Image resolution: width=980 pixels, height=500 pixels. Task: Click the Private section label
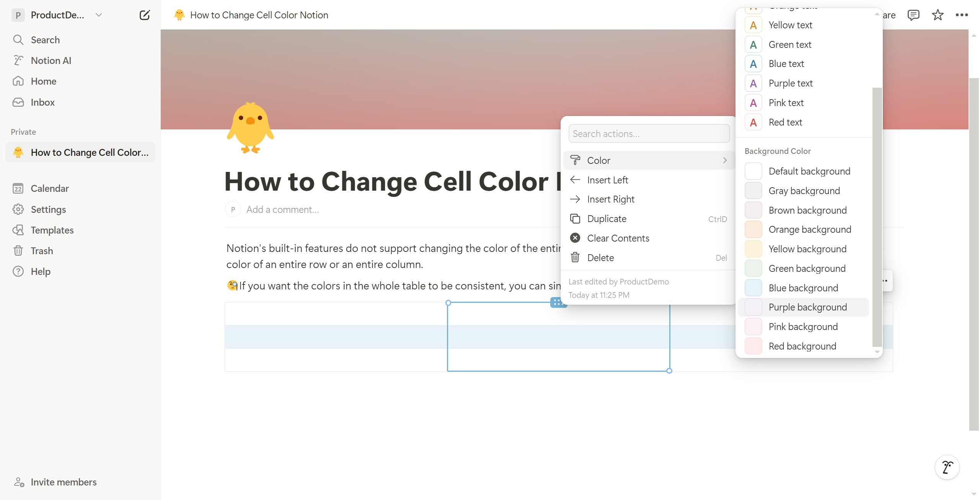pos(23,132)
